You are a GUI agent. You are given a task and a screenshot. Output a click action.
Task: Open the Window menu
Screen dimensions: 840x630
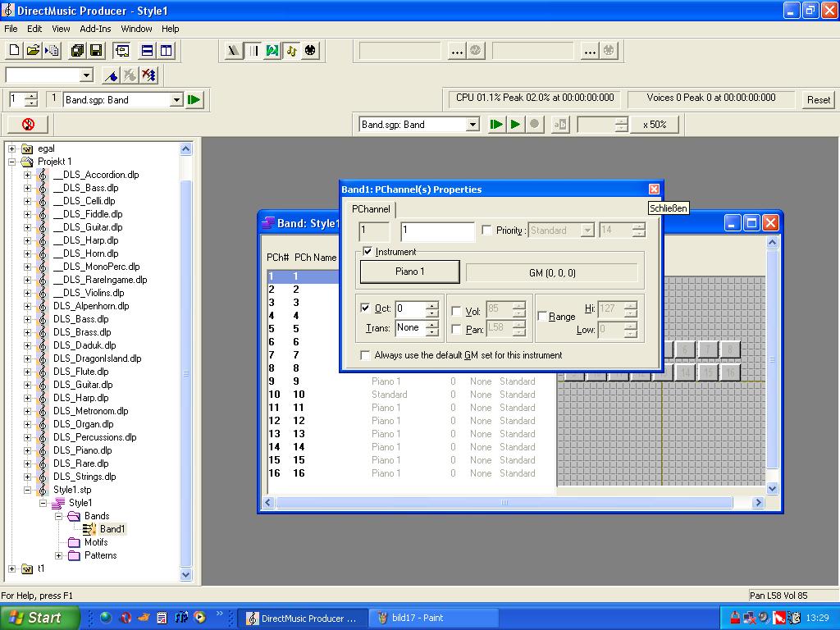(136, 29)
